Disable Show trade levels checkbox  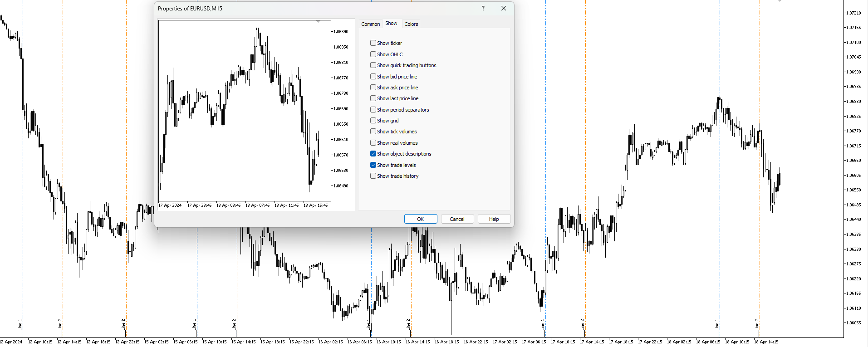[x=373, y=165]
